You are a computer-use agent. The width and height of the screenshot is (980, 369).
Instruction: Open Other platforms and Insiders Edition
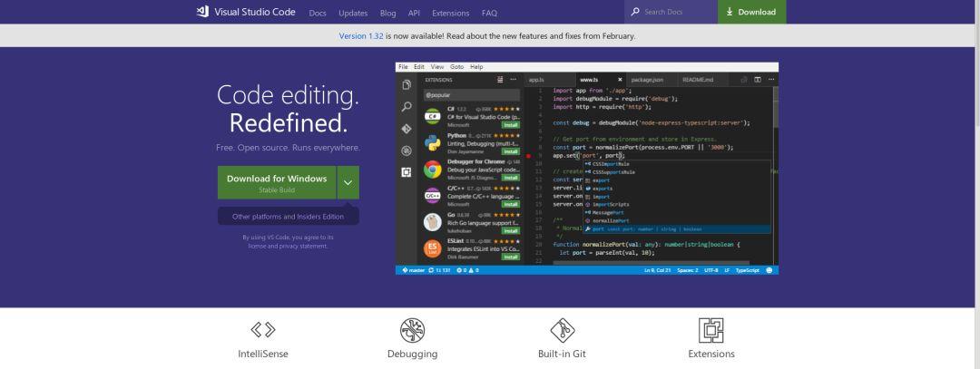point(289,217)
